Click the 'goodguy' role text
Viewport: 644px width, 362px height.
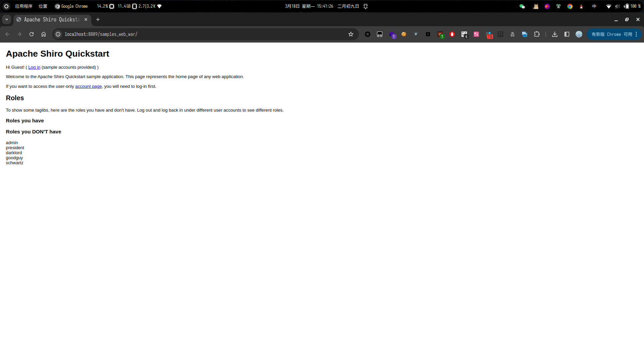point(14,158)
